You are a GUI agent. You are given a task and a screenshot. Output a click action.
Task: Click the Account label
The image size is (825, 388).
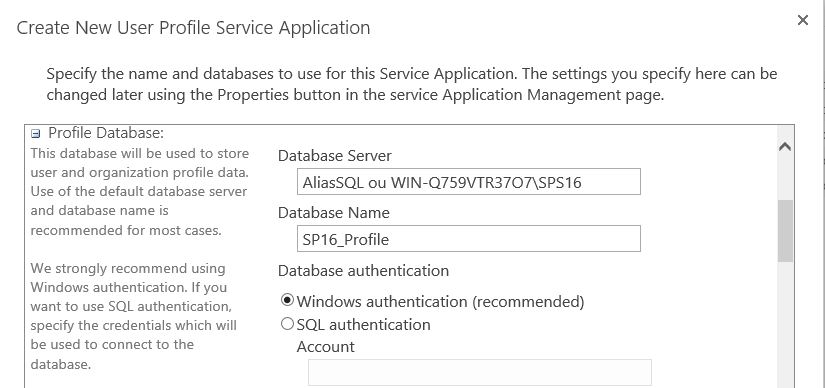tap(326, 346)
